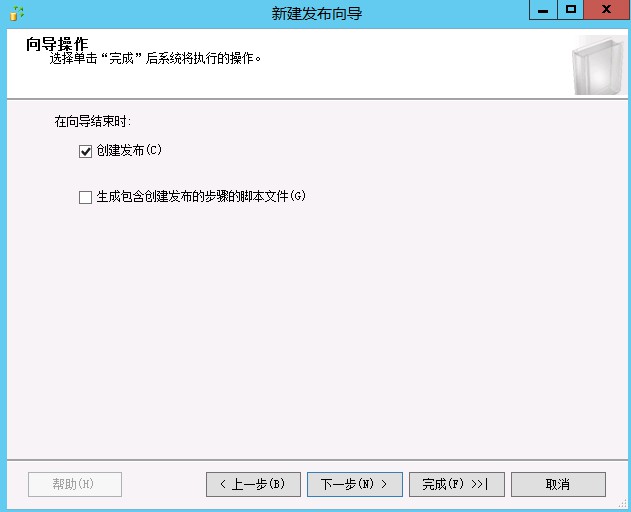Close the 新建发布向导 dialog
Screen dimensions: 631x512
(606, 10)
